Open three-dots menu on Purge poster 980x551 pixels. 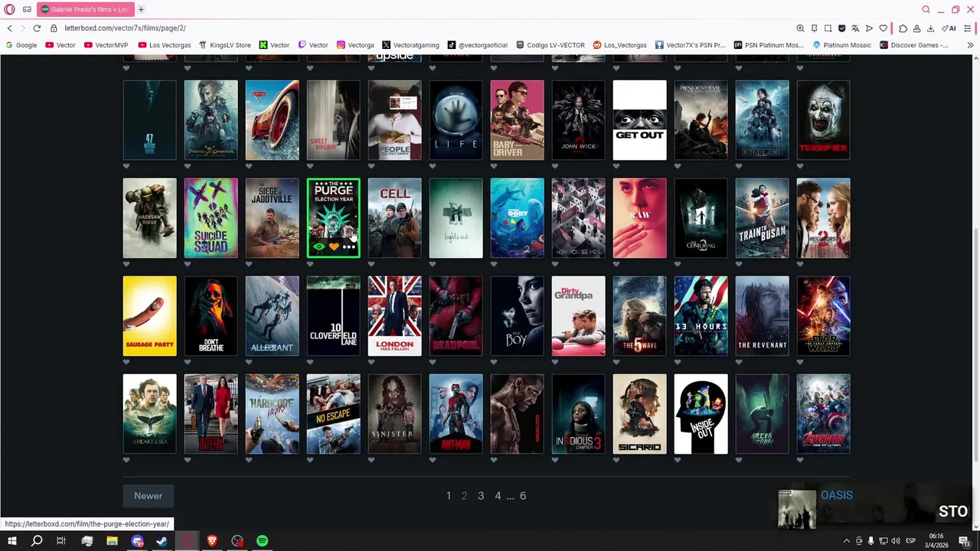348,246
